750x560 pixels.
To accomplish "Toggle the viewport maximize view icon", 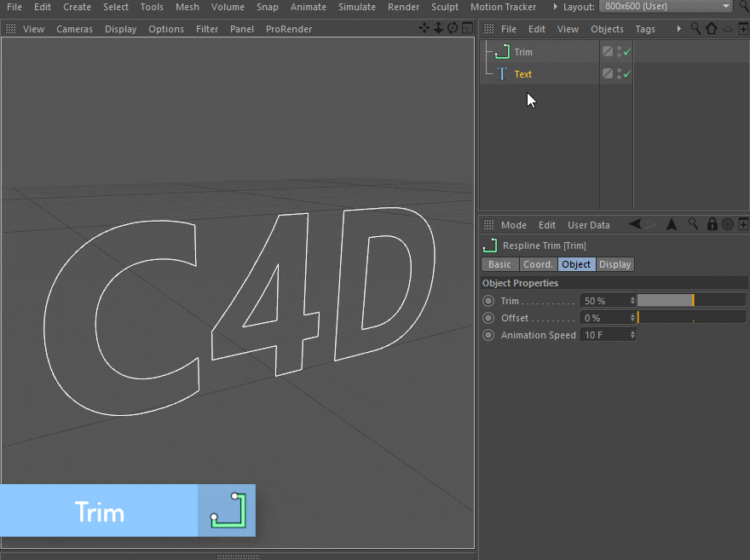I will pyautogui.click(x=467, y=28).
